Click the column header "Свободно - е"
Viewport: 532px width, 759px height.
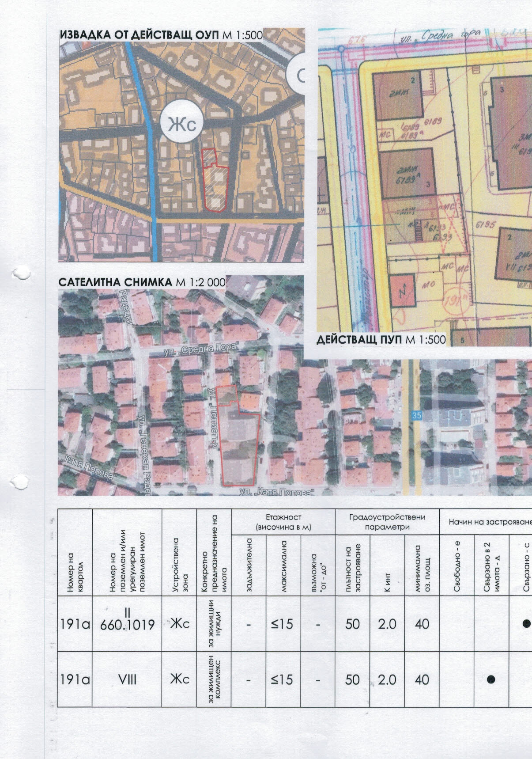(x=457, y=566)
